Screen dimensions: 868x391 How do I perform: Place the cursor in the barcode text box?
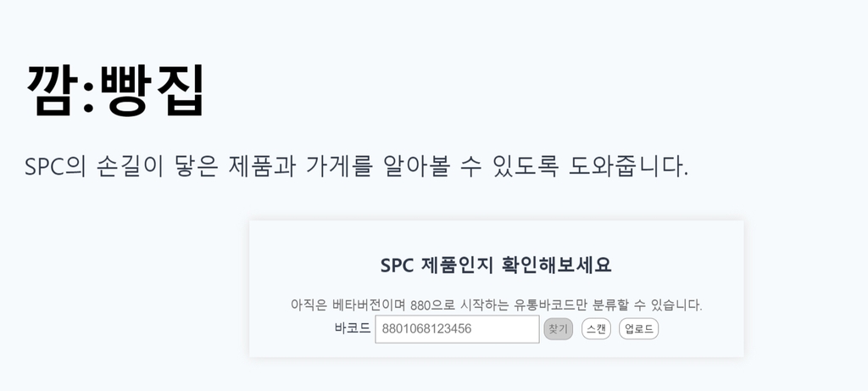point(457,329)
